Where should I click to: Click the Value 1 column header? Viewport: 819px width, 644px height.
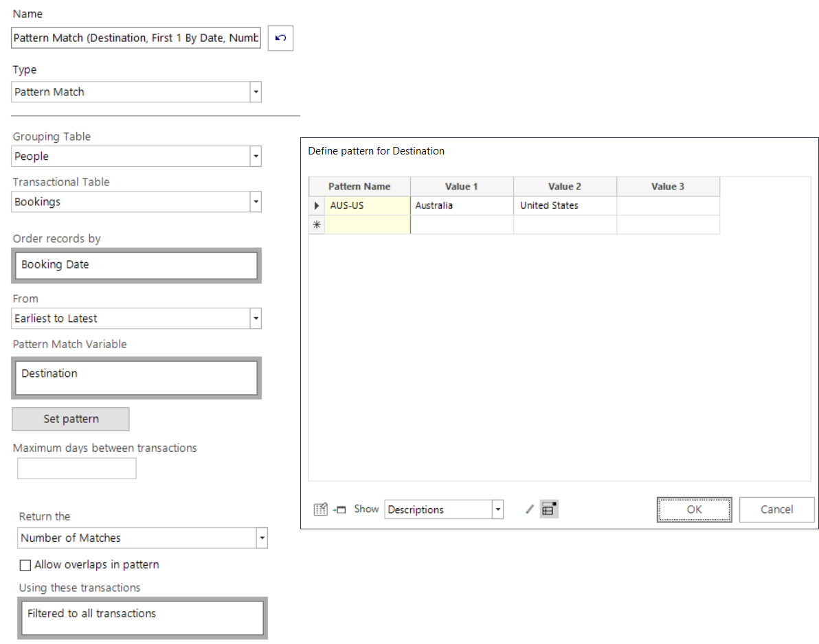click(462, 186)
